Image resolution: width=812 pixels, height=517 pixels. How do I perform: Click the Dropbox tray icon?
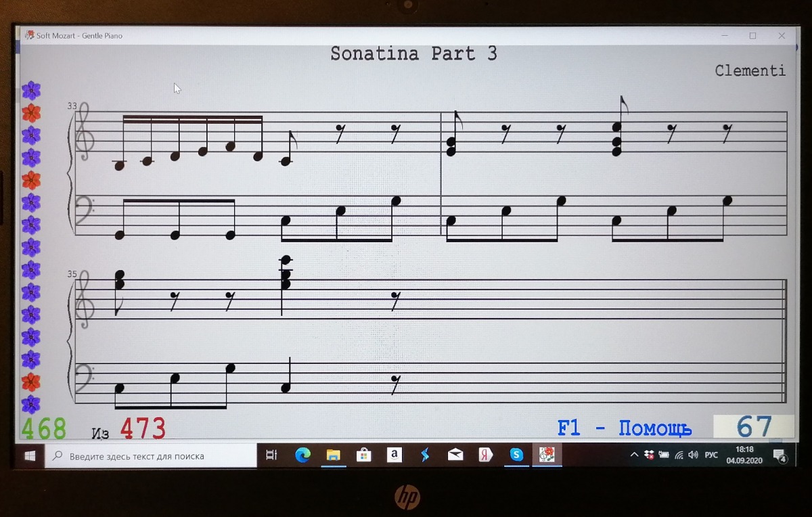click(649, 455)
